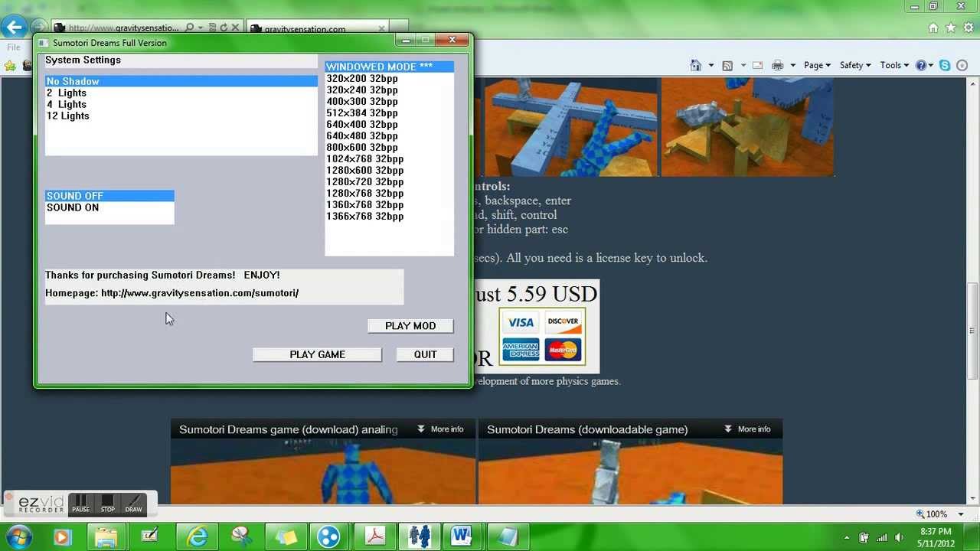Click search magnifier in address bar

coord(190,28)
